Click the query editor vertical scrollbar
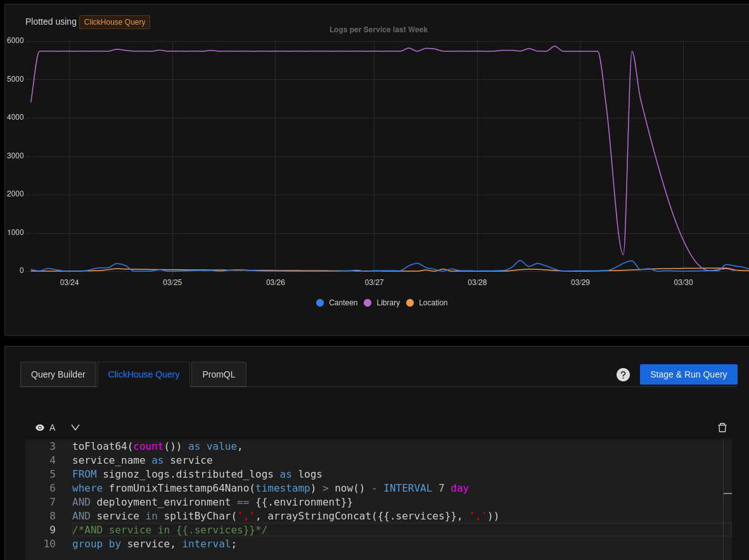The width and height of the screenshot is (749, 560). (727, 494)
